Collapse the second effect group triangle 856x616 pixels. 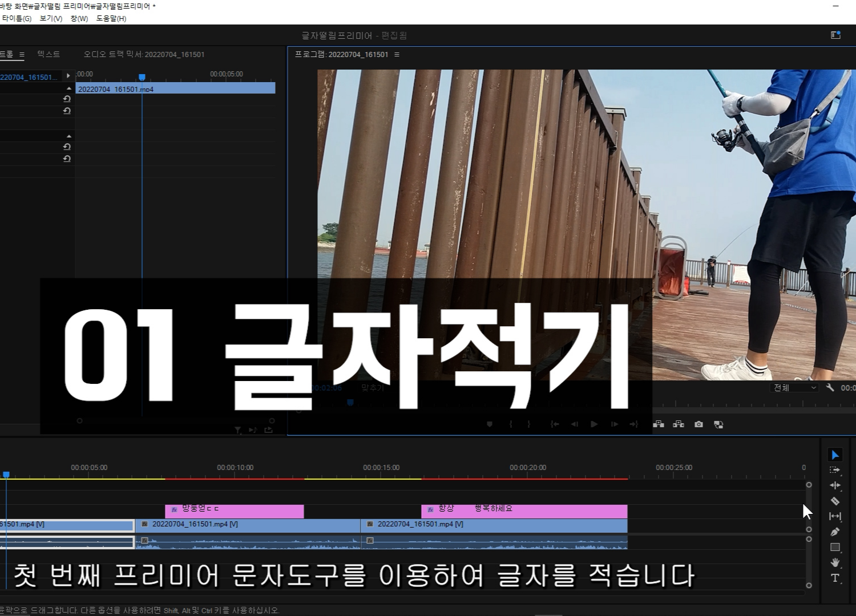pyautogui.click(x=69, y=136)
